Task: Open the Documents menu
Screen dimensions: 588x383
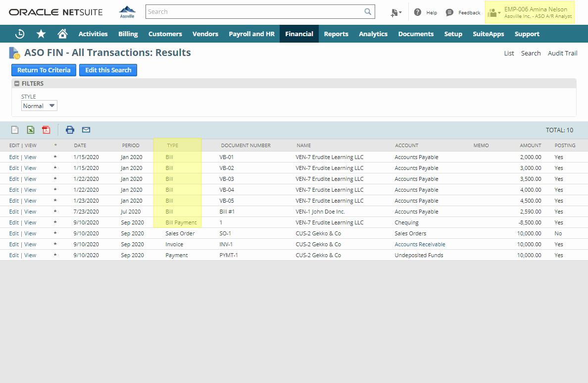Action: click(416, 34)
